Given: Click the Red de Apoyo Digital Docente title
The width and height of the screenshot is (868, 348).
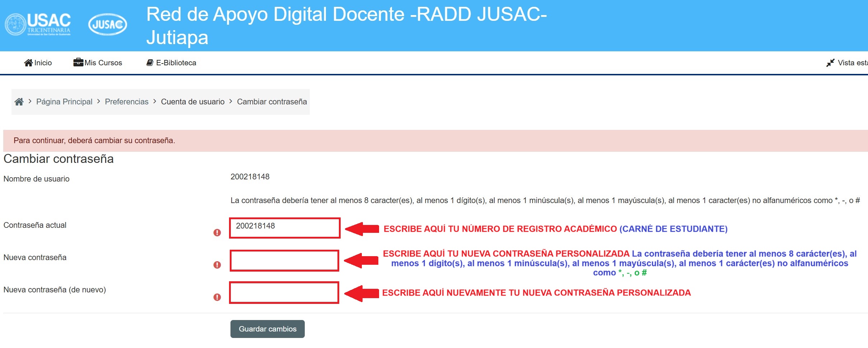Looking at the screenshot, I should pyautogui.click(x=346, y=26).
